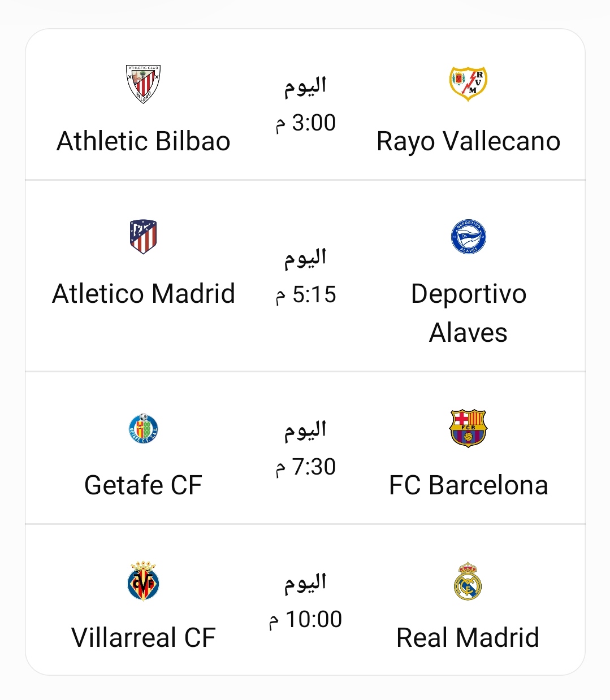View the 10:00 match kickoff details
Viewport: 610px width, 700px height.
pyautogui.click(x=305, y=620)
